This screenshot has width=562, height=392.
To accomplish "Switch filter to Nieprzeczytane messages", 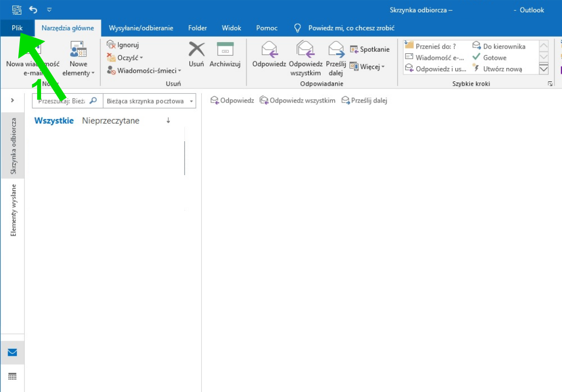I will [111, 121].
